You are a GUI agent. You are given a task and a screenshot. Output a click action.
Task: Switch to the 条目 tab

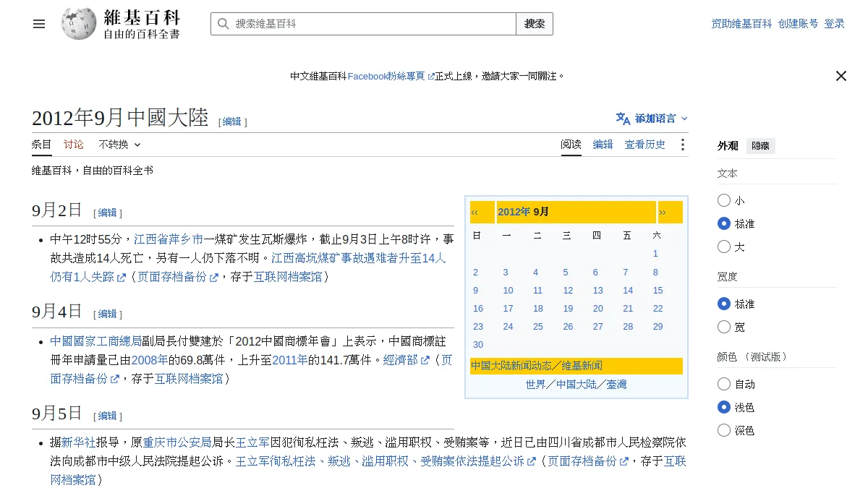tap(42, 145)
